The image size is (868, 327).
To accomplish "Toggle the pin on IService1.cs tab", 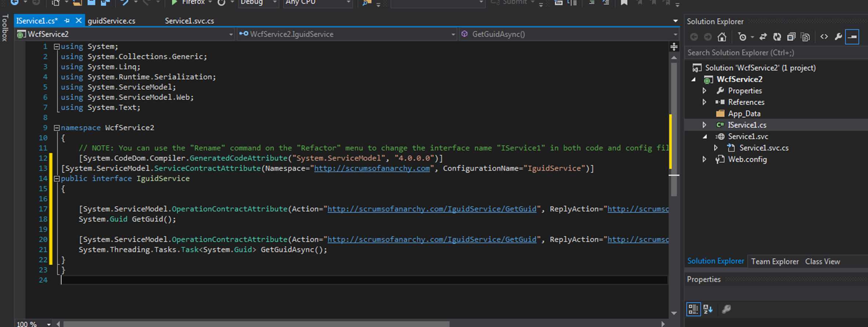I will tap(67, 21).
